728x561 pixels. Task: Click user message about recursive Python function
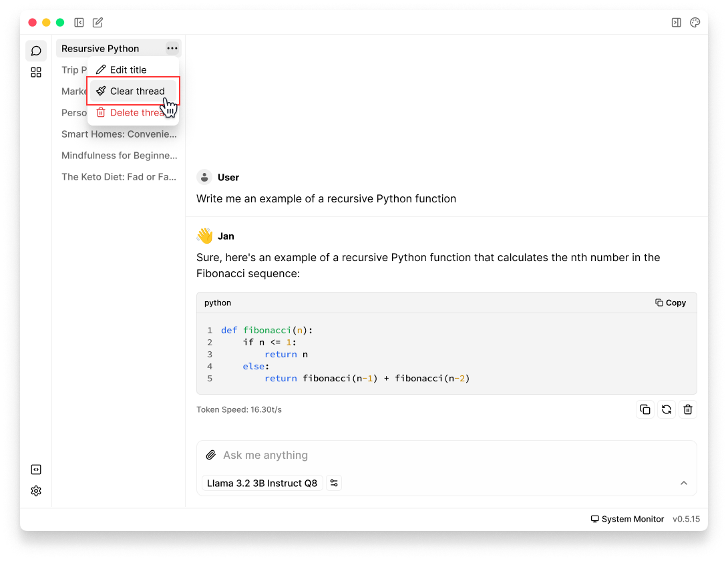click(x=327, y=199)
